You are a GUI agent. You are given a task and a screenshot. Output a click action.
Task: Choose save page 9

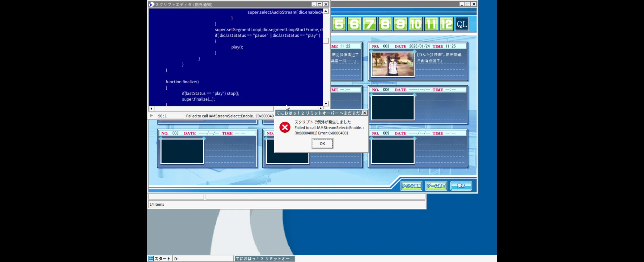tap(400, 24)
